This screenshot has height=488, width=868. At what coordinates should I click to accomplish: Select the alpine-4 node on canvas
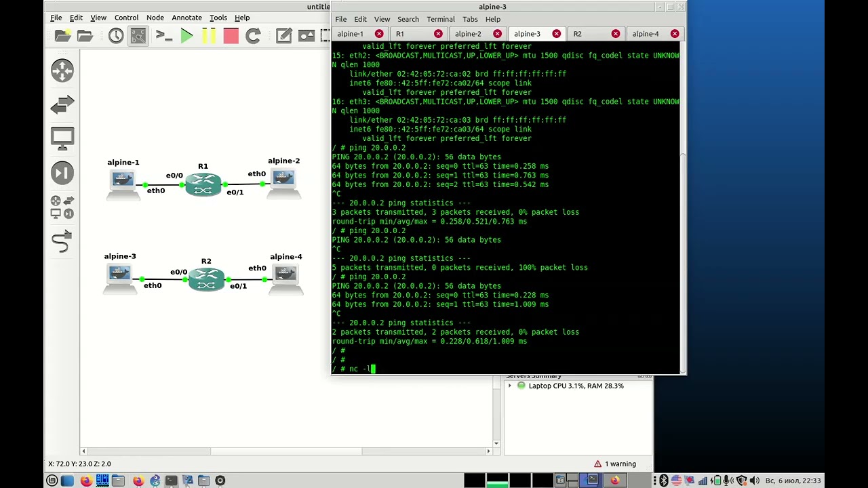click(x=285, y=279)
